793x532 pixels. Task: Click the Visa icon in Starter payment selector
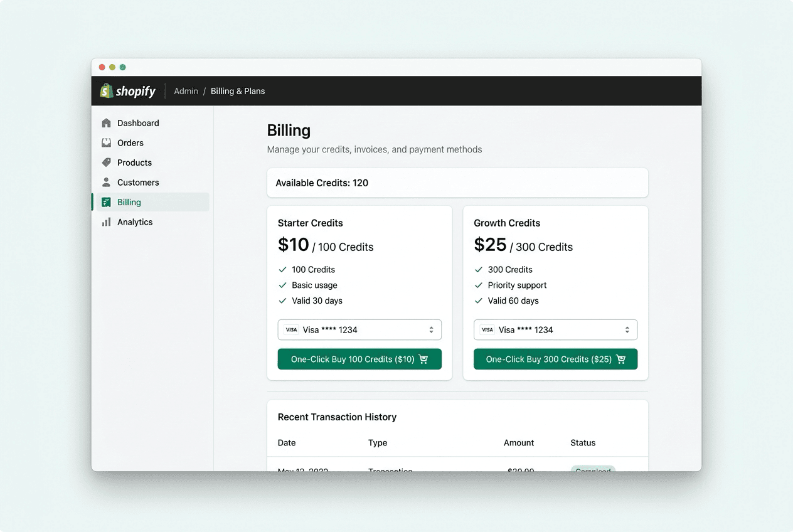pos(291,329)
